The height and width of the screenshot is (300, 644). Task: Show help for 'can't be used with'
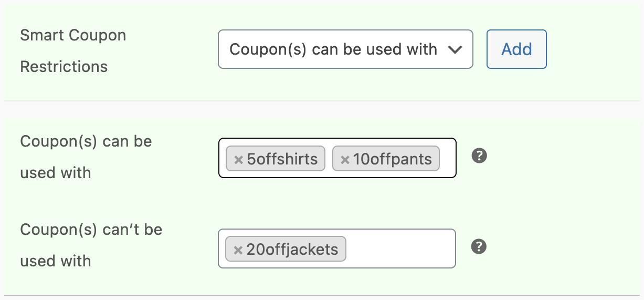point(479,246)
